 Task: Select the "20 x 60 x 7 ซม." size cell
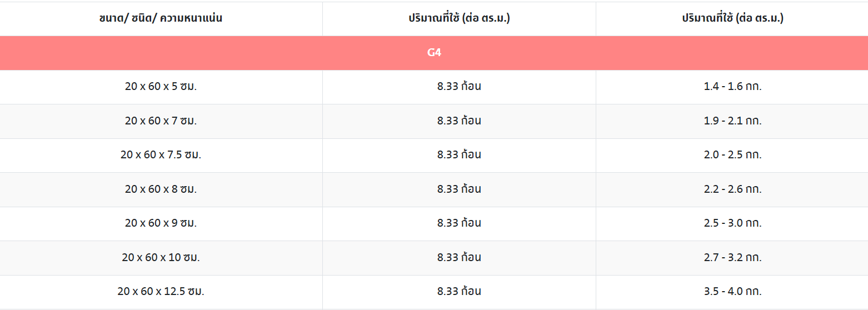(161, 121)
